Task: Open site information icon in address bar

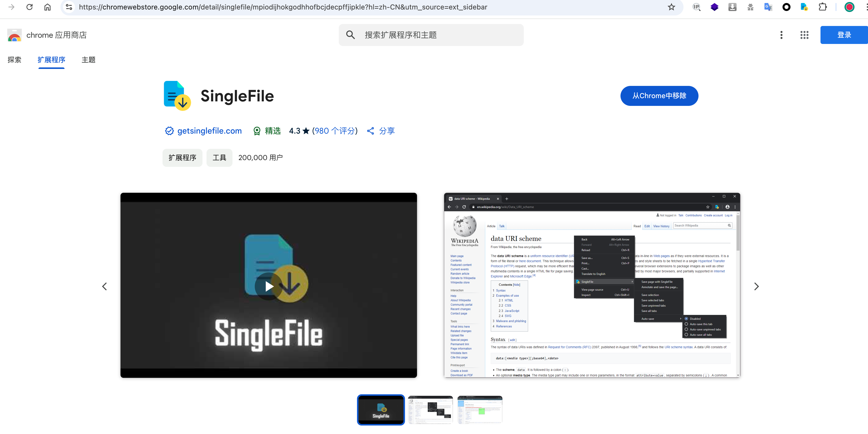Action: point(69,7)
